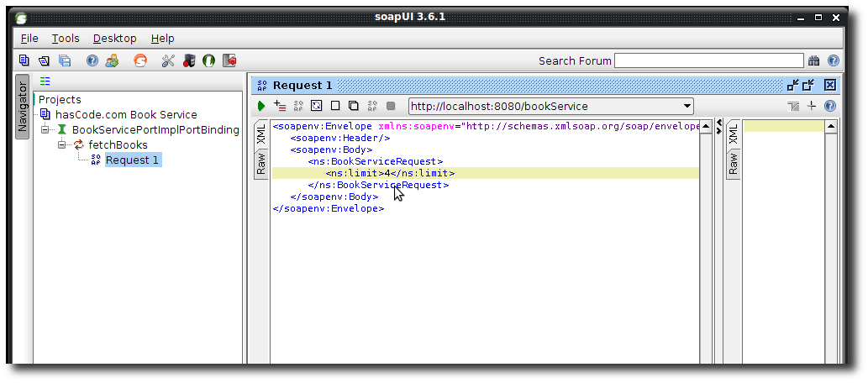Minimize Request 1 internal window icon
This screenshot has height=383, width=868.
coord(793,85)
